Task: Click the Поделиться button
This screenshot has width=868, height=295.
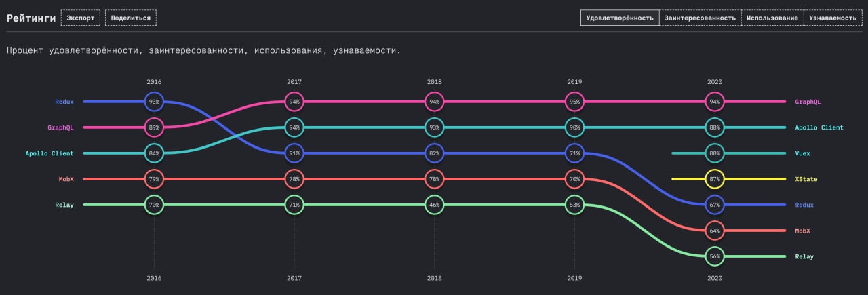Action: [x=131, y=18]
